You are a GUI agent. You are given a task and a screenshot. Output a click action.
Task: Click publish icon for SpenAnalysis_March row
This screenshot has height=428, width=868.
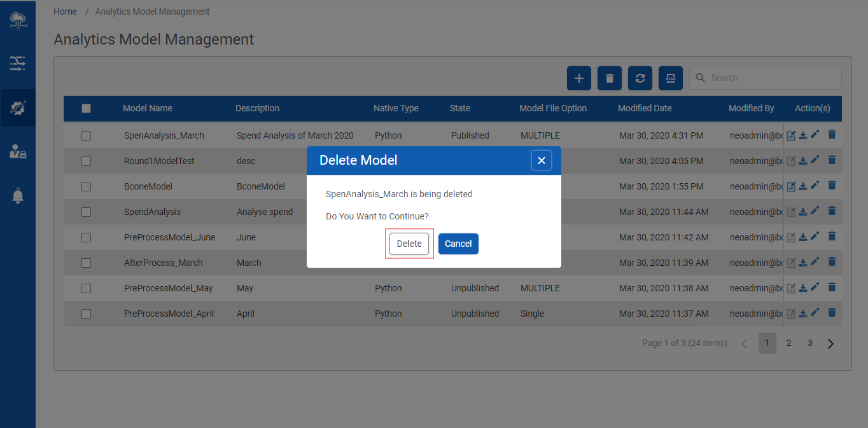pyautogui.click(x=792, y=135)
